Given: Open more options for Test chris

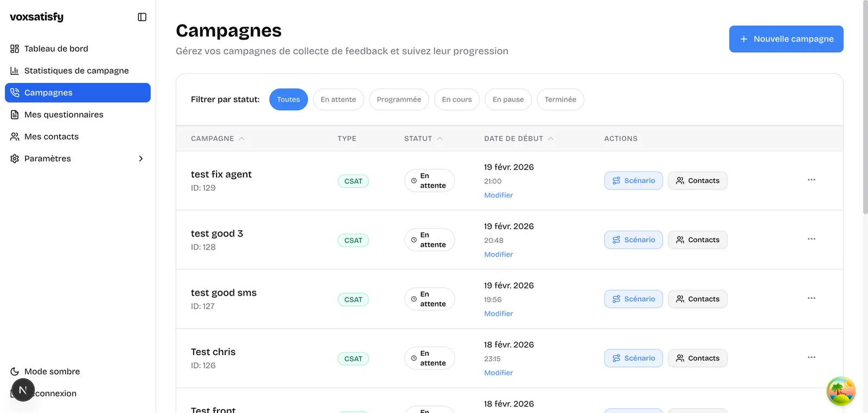Looking at the screenshot, I should (812, 357).
